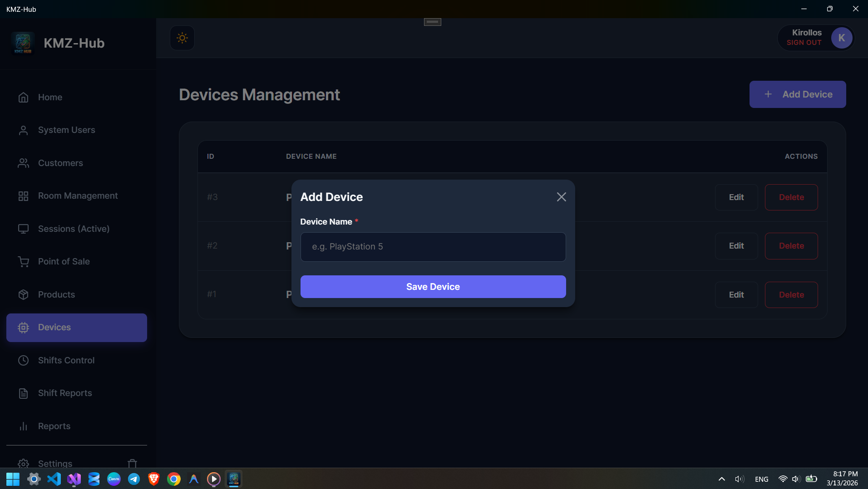The image size is (868, 489).
Task: Open Customers section
Action: click(x=60, y=163)
